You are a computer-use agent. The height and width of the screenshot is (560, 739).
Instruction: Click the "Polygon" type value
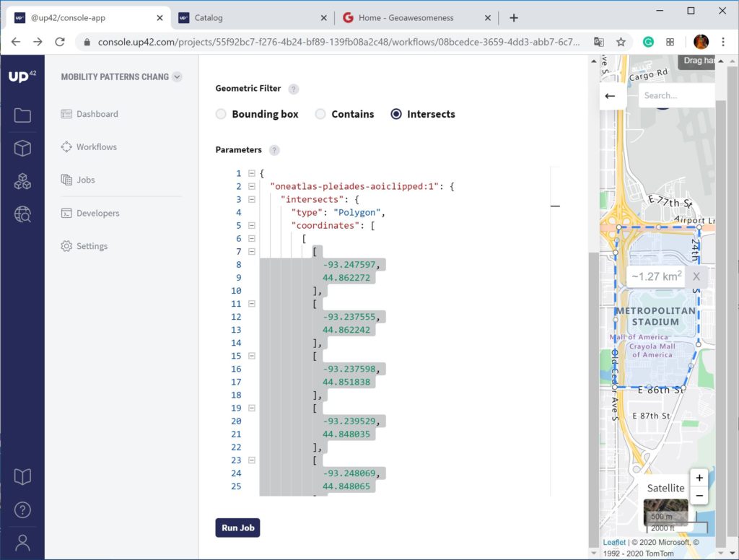[357, 213]
